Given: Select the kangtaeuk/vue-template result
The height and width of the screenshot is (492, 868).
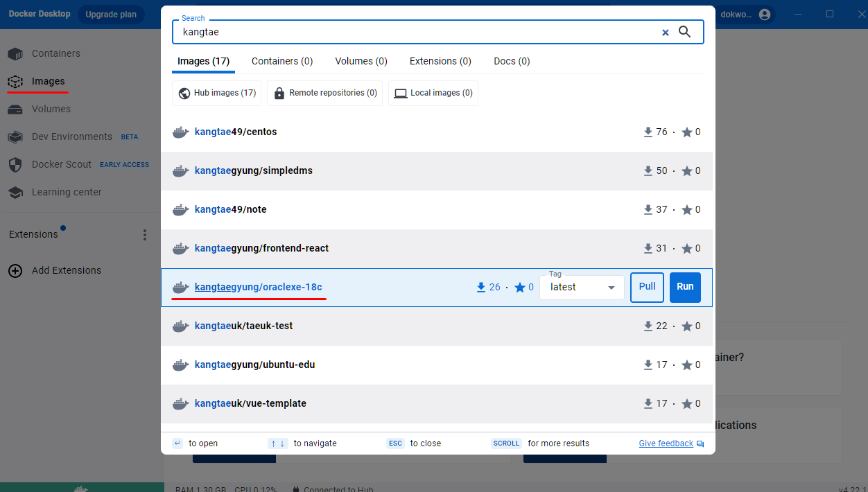Looking at the screenshot, I should point(437,404).
